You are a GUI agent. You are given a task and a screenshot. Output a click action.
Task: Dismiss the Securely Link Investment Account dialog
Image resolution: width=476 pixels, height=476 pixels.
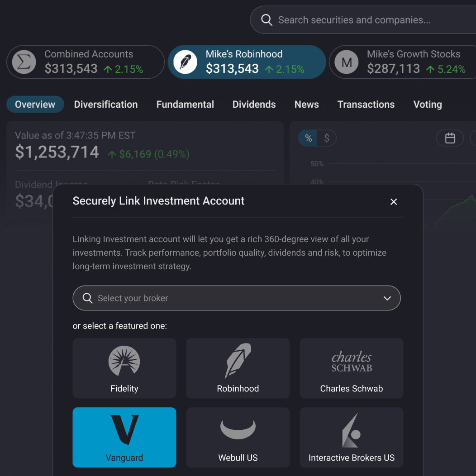(393, 202)
